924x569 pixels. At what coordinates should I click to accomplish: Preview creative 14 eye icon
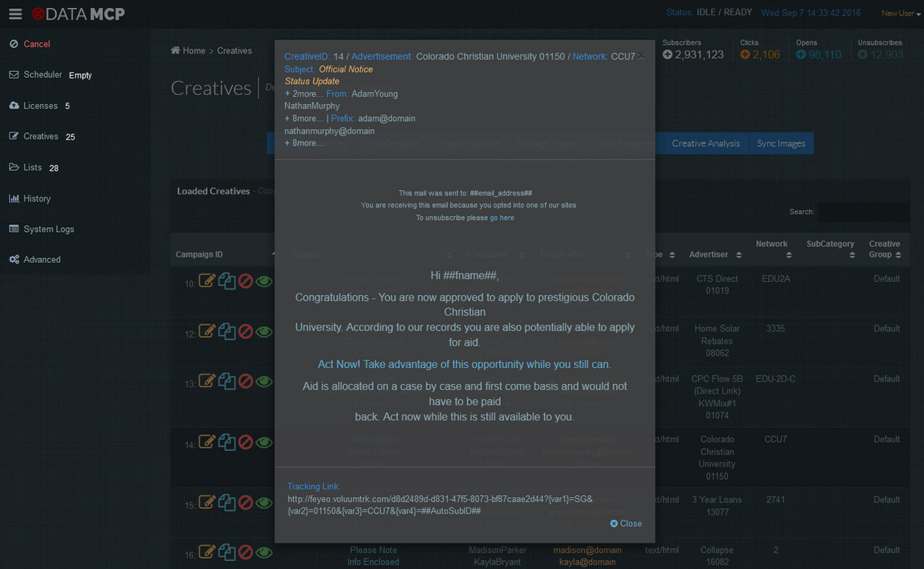point(264,443)
